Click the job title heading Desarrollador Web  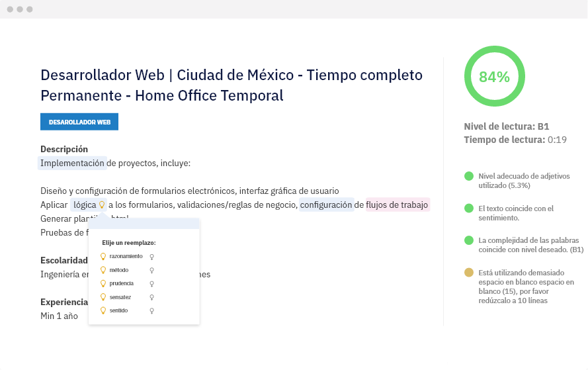click(x=231, y=85)
